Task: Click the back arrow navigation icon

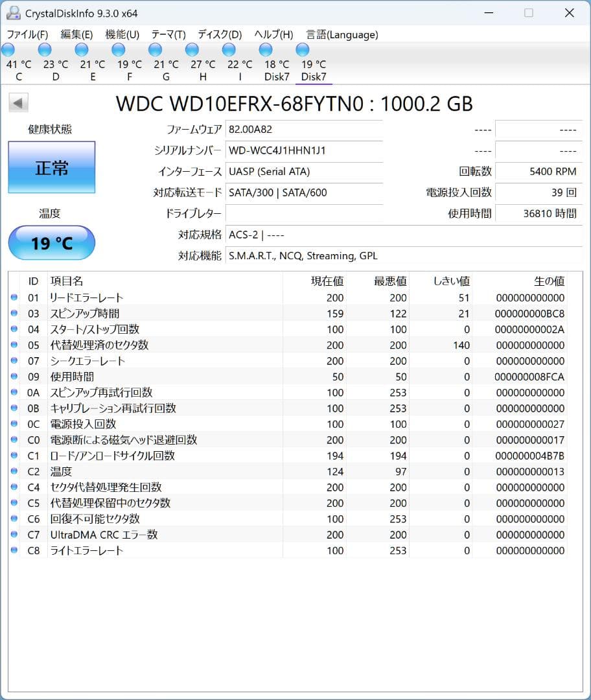Action: (x=17, y=102)
